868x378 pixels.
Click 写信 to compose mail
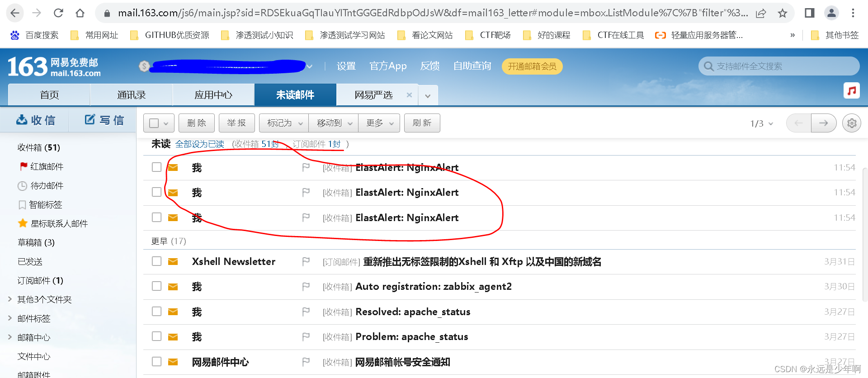pos(104,120)
